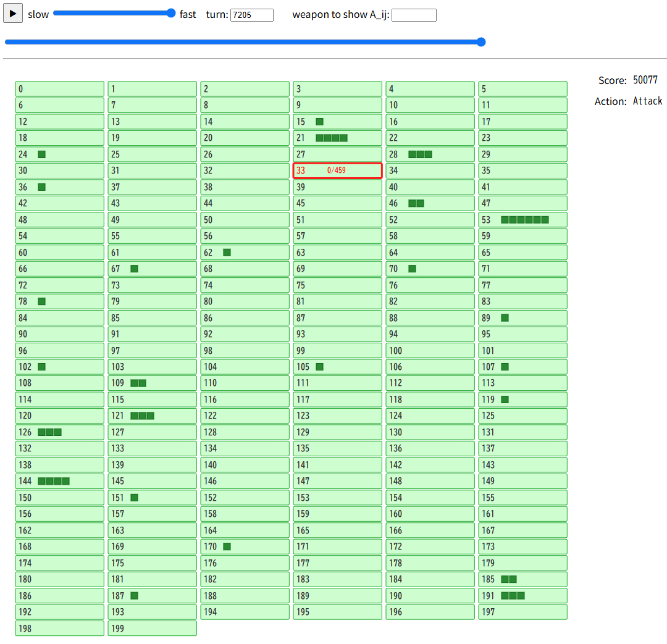The height and width of the screenshot is (644, 667).
Task: Select cell number 143
Action: [x=523, y=465]
